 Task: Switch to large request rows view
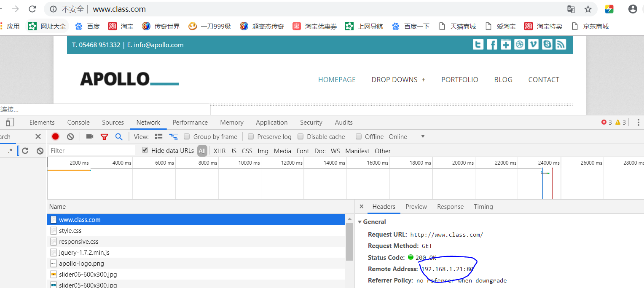(x=158, y=136)
